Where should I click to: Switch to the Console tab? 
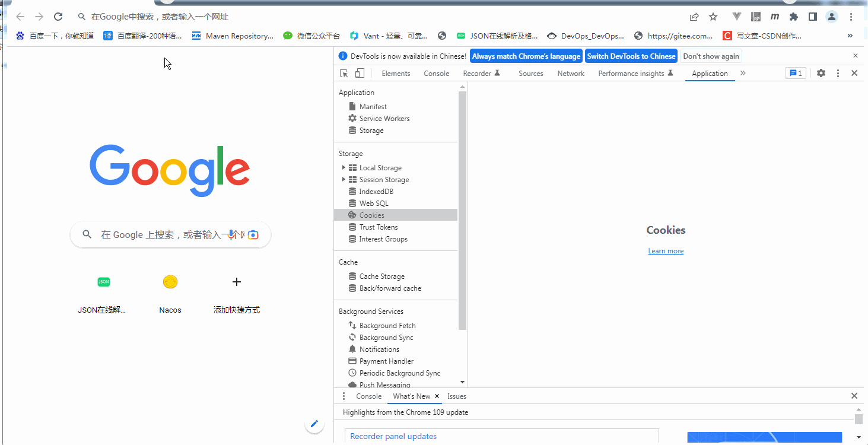pyautogui.click(x=437, y=74)
